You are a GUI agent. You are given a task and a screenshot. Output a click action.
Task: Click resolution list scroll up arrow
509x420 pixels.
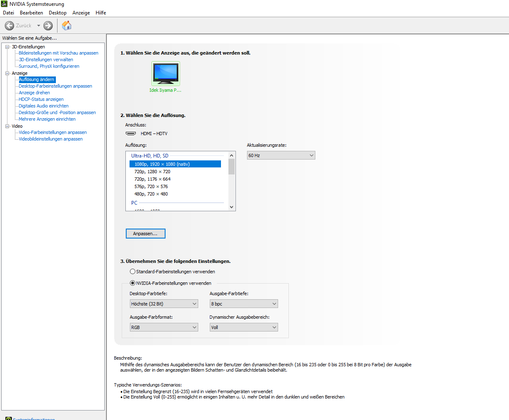(x=231, y=155)
